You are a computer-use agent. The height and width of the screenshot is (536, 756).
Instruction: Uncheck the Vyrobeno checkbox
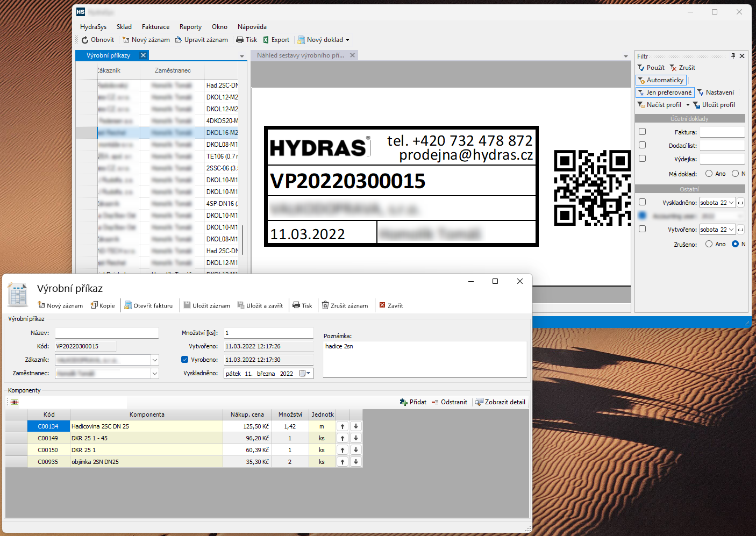[x=185, y=360]
